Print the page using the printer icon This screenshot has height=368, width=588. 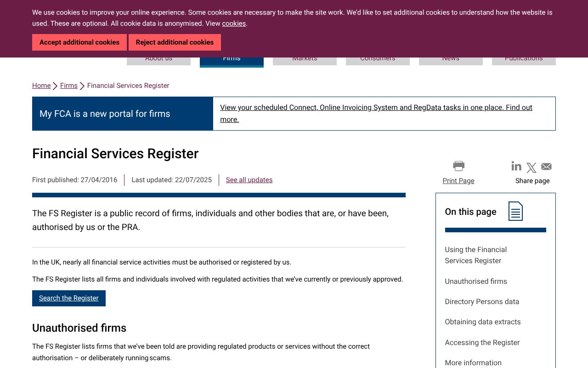click(458, 166)
